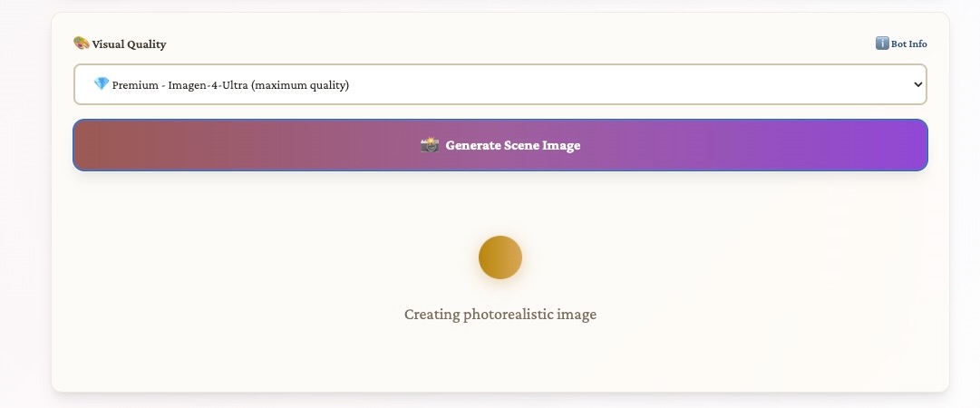Click the empty space in the quality selector field

point(635,84)
